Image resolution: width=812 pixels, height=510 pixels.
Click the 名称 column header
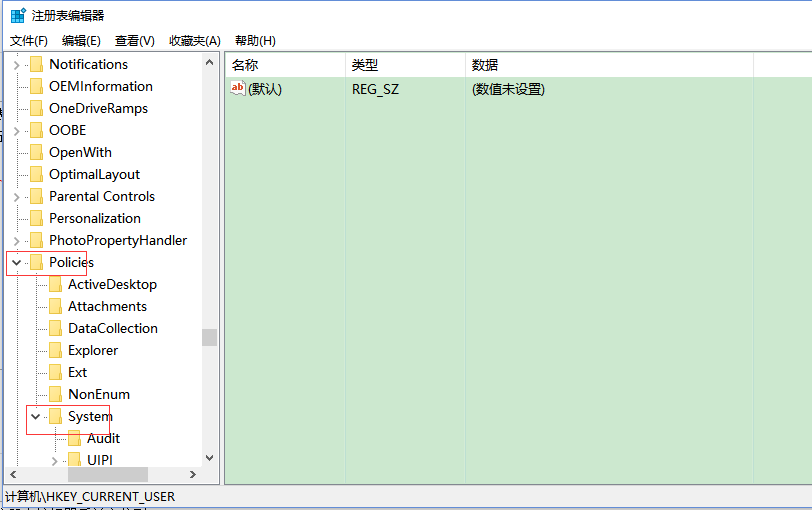point(245,65)
